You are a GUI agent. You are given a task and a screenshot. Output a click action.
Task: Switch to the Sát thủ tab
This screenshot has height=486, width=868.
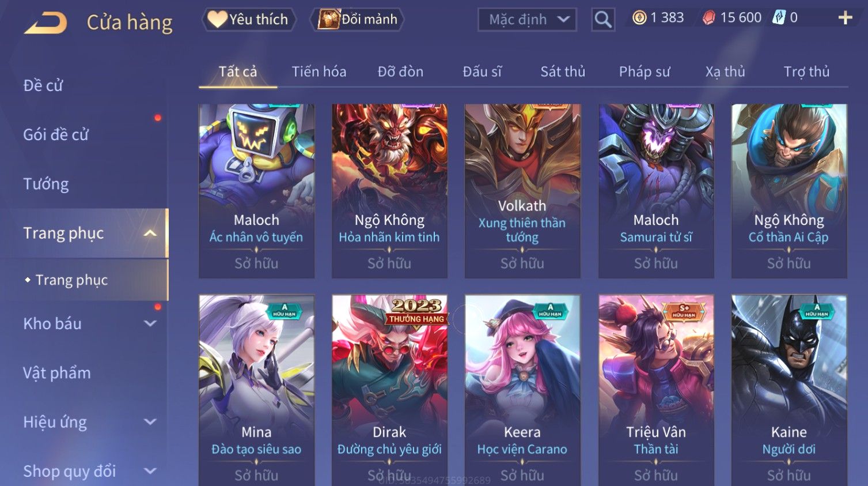[563, 71]
